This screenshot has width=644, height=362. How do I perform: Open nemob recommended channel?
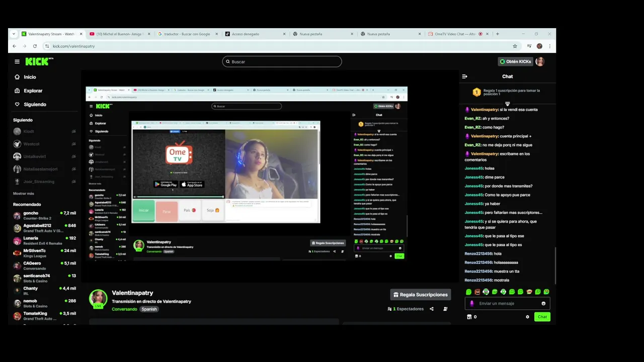(44, 303)
